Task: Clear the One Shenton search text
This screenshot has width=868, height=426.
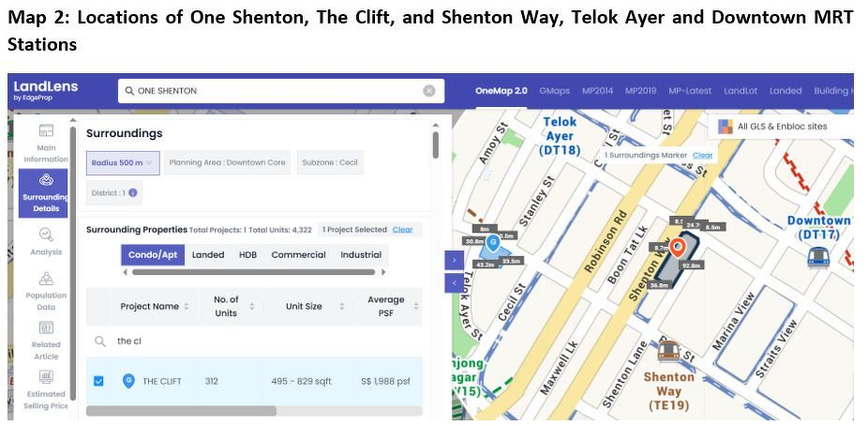Action: point(429,91)
